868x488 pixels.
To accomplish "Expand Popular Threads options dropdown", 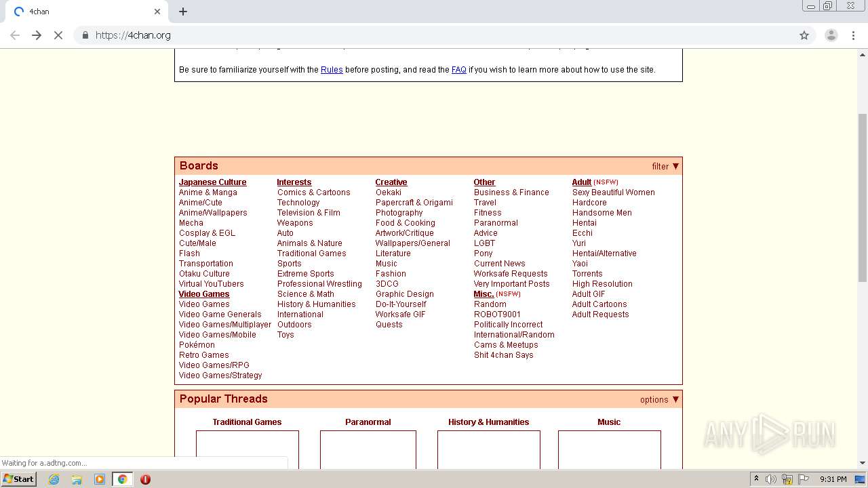I will click(x=659, y=399).
